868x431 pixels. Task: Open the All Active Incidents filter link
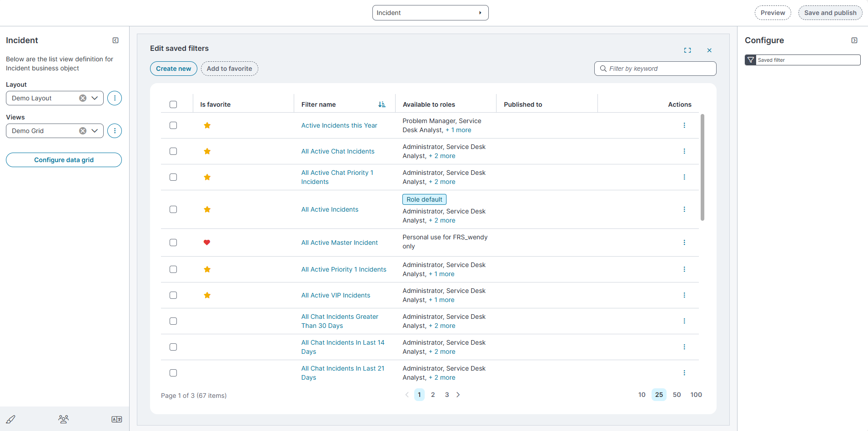[330, 209]
